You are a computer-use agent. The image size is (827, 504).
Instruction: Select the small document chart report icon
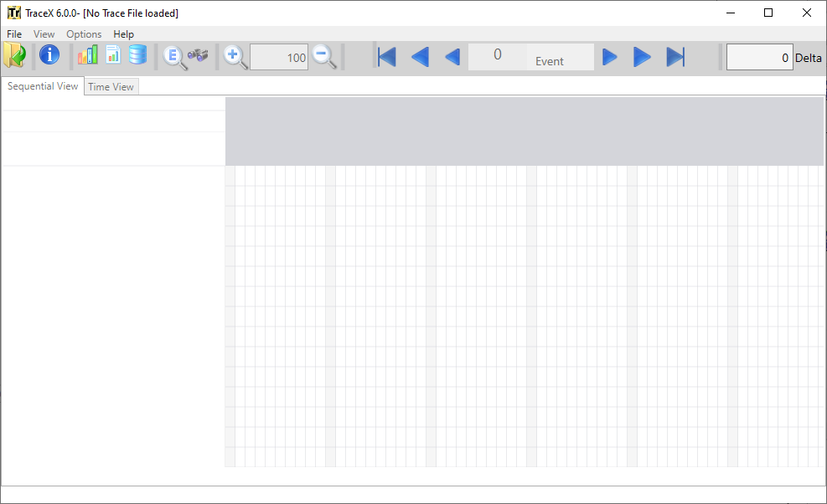[112, 55]
